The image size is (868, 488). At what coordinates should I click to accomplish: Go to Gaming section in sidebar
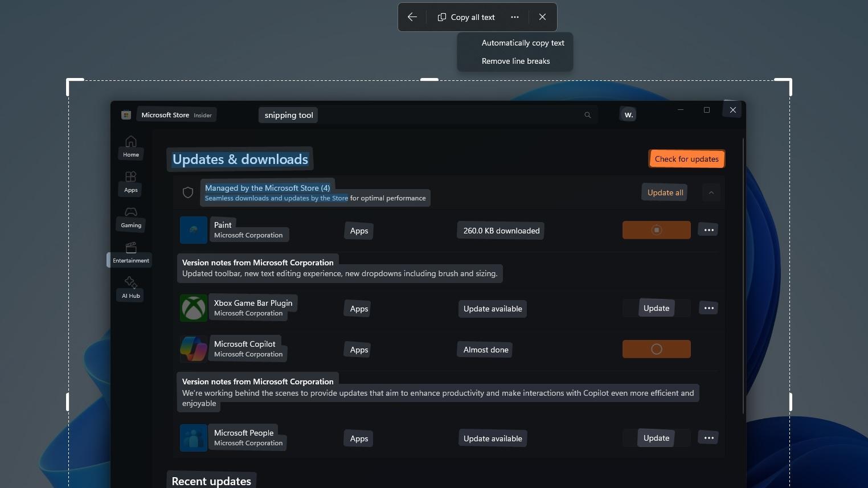(131, 218)
